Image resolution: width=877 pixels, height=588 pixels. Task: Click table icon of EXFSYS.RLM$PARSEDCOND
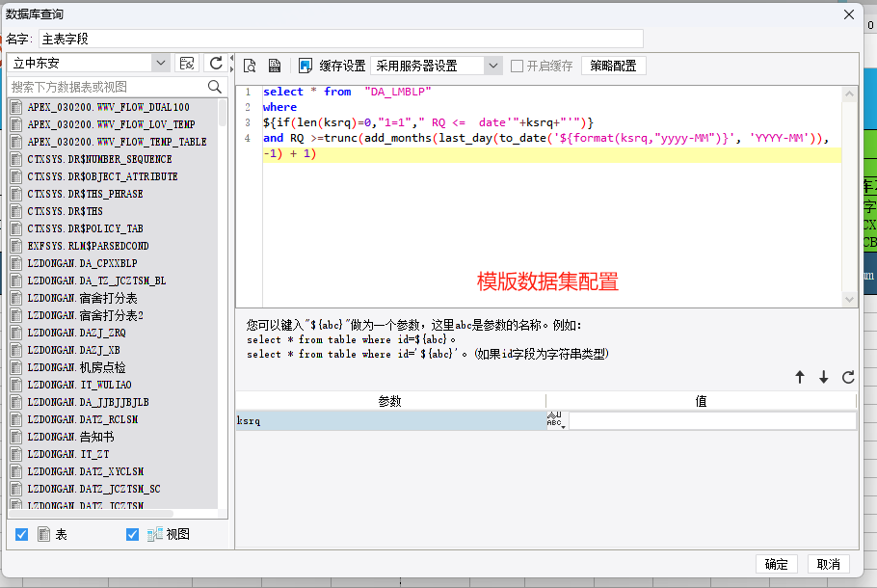[x=16, y=246]
